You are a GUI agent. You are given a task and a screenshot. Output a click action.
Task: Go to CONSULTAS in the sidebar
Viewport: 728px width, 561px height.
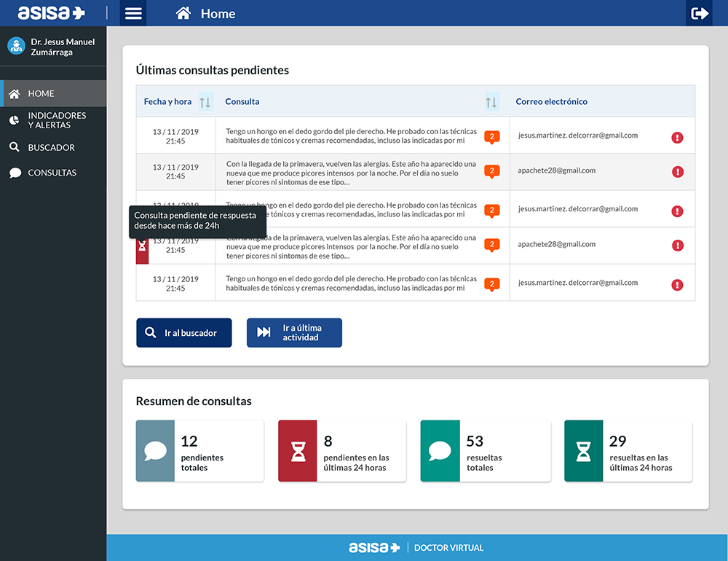point(52,173)
